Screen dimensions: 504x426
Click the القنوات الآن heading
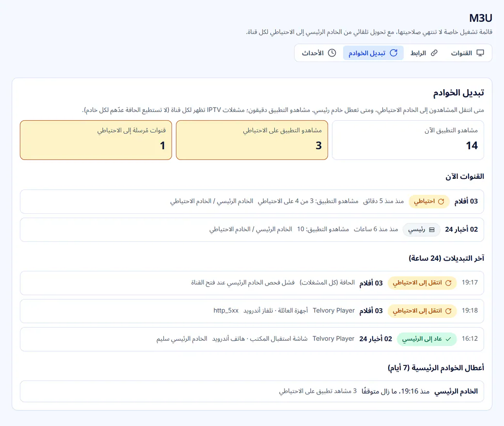tap(465, 176)
